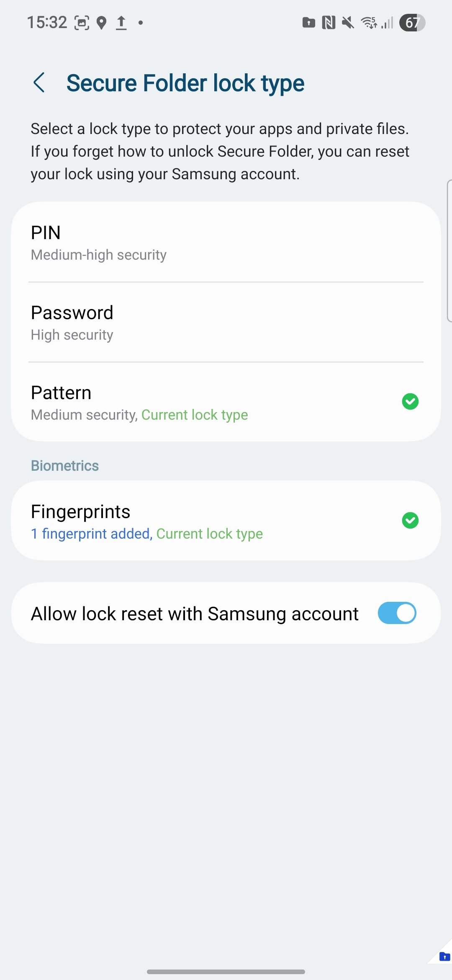
Task: Disable lock reset with Samsung account
Action: tap(397, 613)
